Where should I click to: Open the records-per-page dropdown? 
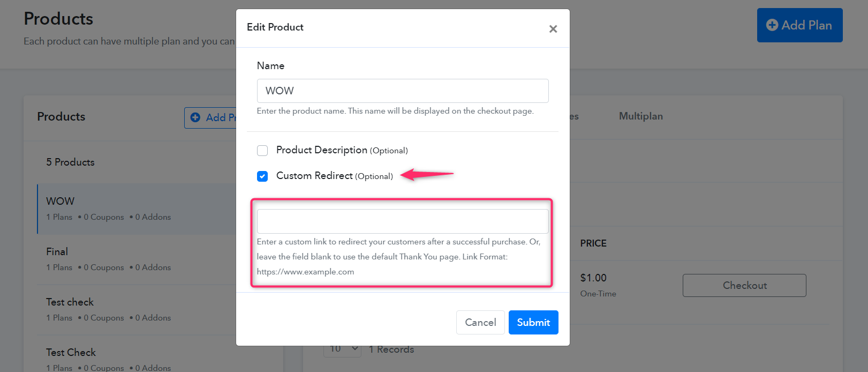342,349
